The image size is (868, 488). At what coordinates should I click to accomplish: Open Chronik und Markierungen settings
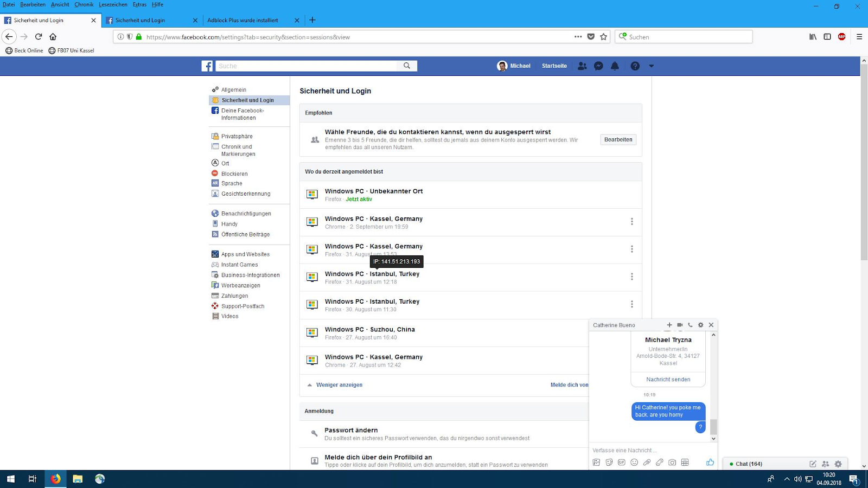(x=238, y=150)
